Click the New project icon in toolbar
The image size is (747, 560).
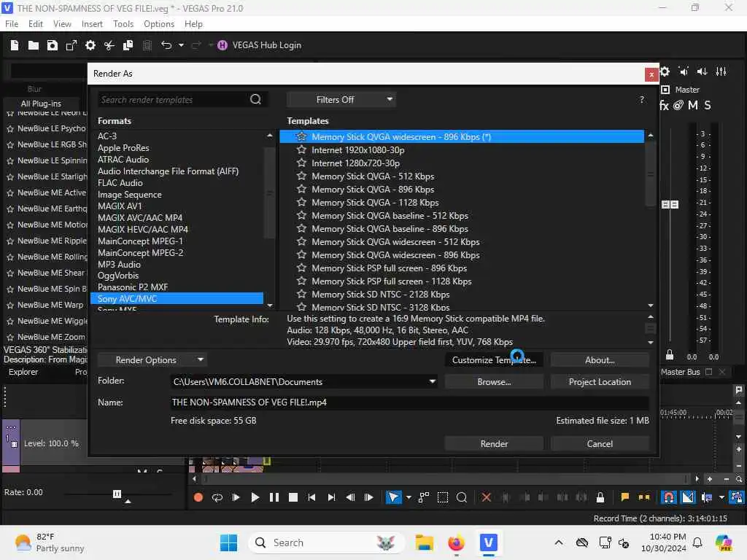(15, 45)
